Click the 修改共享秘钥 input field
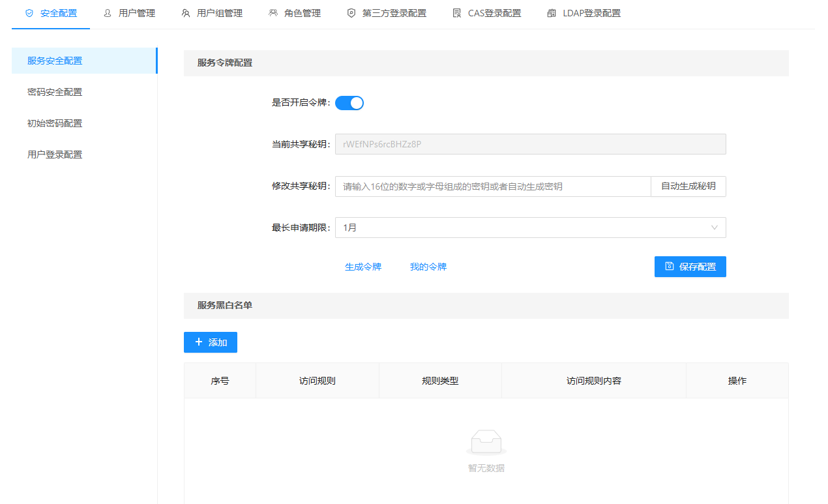The image size is (828, 504). (x=492, y=186)
